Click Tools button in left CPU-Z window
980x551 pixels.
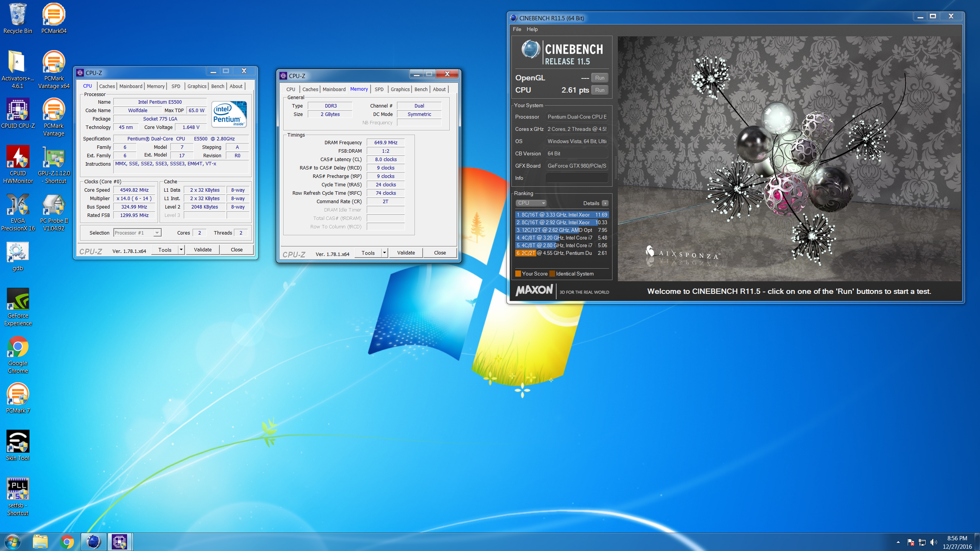coord(165,250)
